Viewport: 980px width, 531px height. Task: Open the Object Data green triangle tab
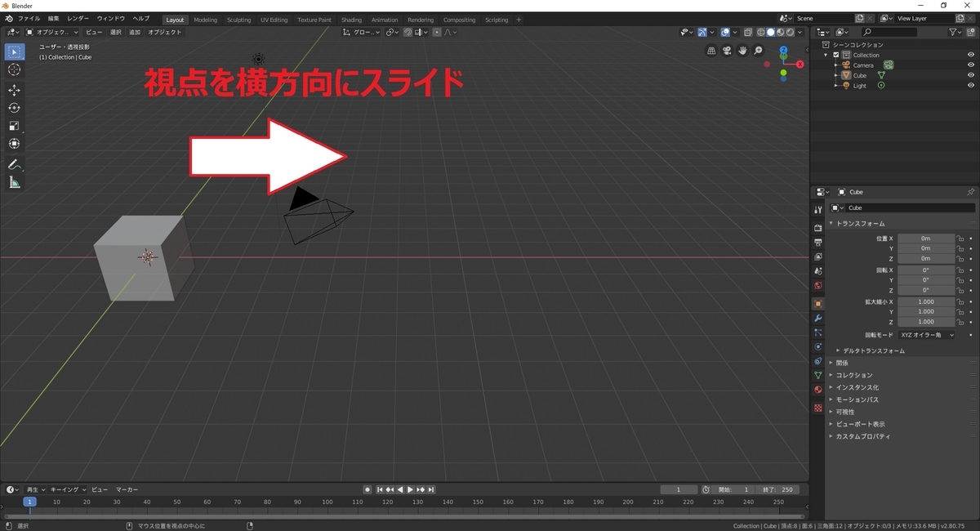[817, 375]
